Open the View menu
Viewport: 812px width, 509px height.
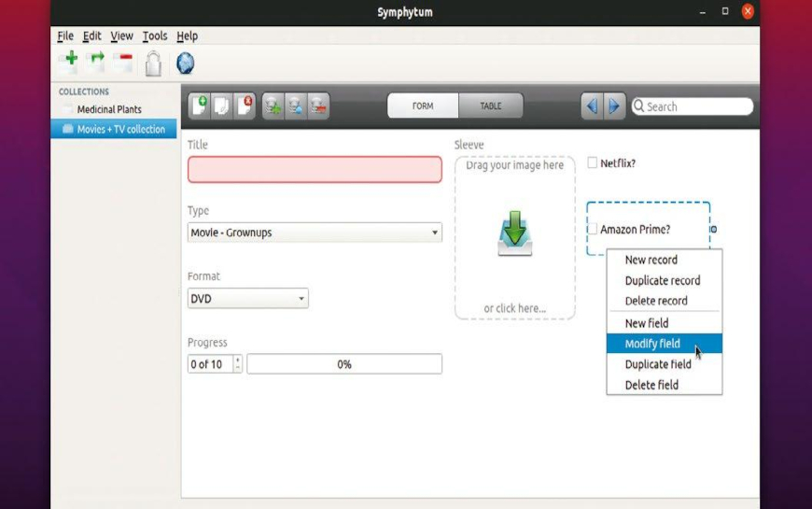[x=121, y=35]
